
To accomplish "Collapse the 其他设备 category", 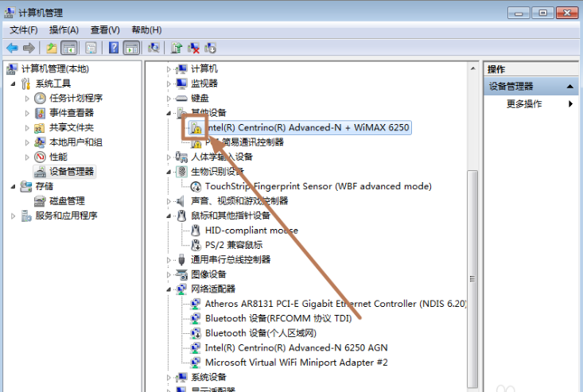I will point(169,114).
